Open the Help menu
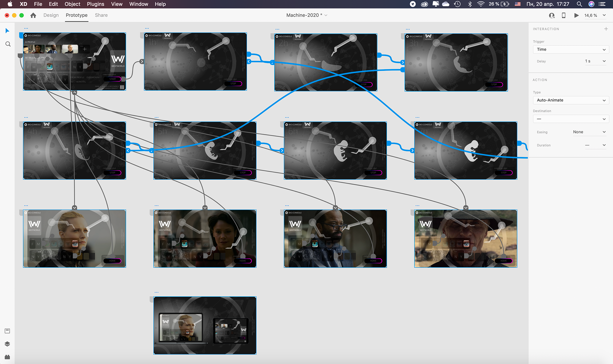The height and width of the screenshot is (364, 613). point(160,4)
